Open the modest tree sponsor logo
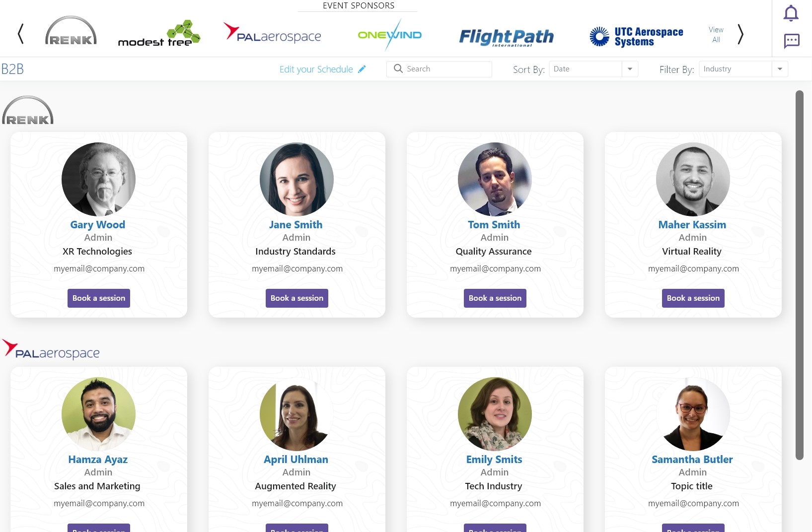The width and height of the screenshot is (812, 532). (159, 34)
